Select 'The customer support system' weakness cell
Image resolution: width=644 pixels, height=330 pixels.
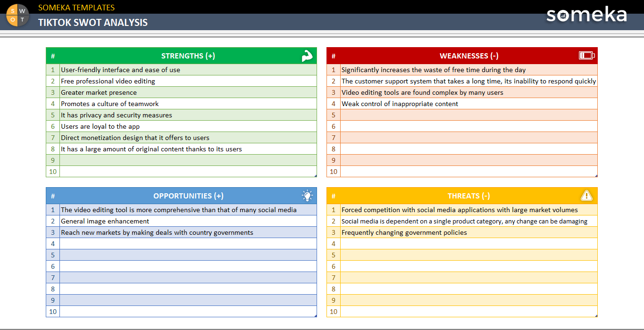[469, 81]
